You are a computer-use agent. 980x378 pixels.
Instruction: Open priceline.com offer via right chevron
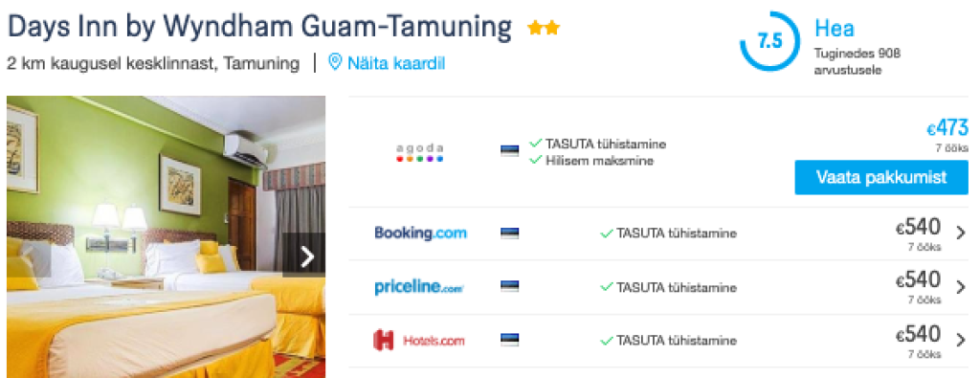click(961, 287)
